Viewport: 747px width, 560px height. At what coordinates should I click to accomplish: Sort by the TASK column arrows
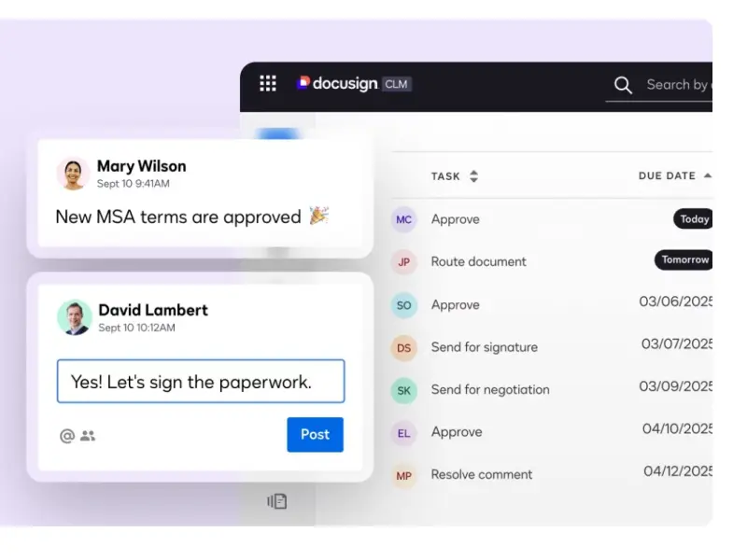473,176
